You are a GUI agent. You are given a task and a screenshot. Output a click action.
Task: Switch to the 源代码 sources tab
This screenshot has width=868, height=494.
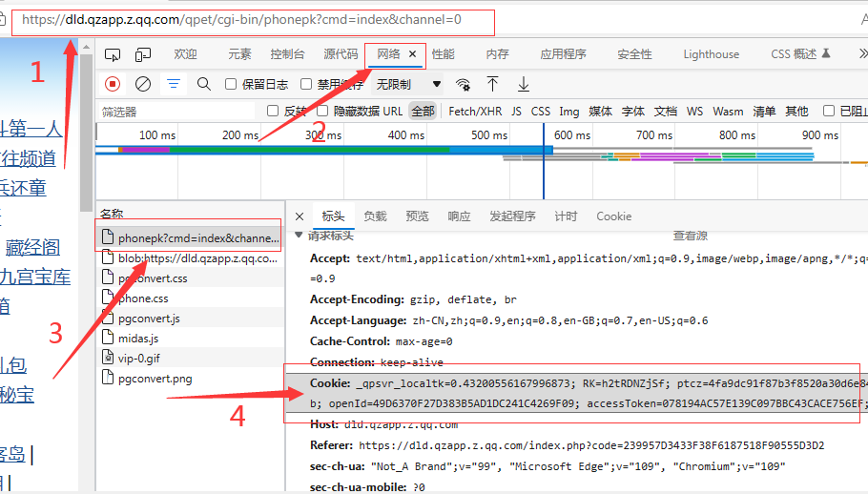point(341,54)
